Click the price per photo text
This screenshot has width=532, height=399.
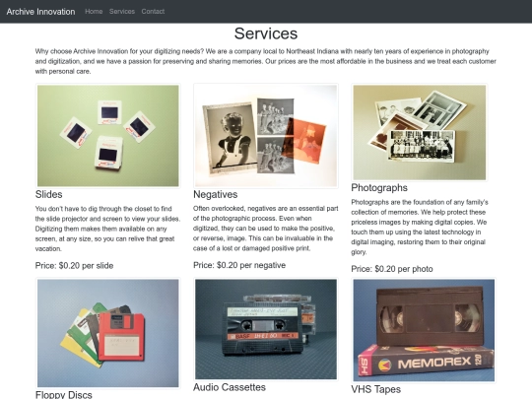[x=392, y=269]
